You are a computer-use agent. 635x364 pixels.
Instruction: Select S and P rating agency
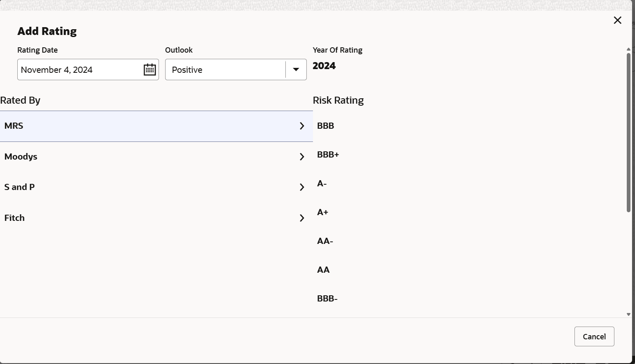[x=20, y=187]
